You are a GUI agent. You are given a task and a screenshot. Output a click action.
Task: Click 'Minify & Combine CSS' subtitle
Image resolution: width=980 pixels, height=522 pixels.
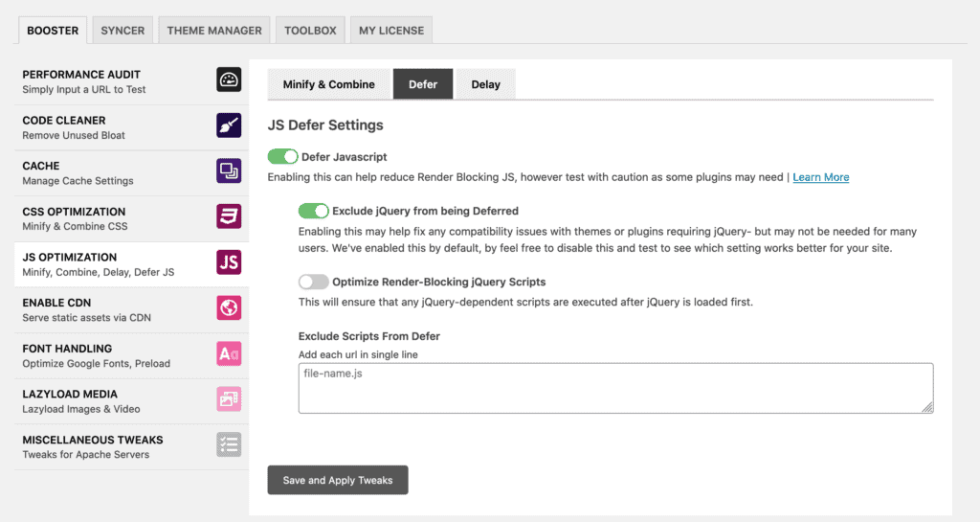[x=75, y=226]
